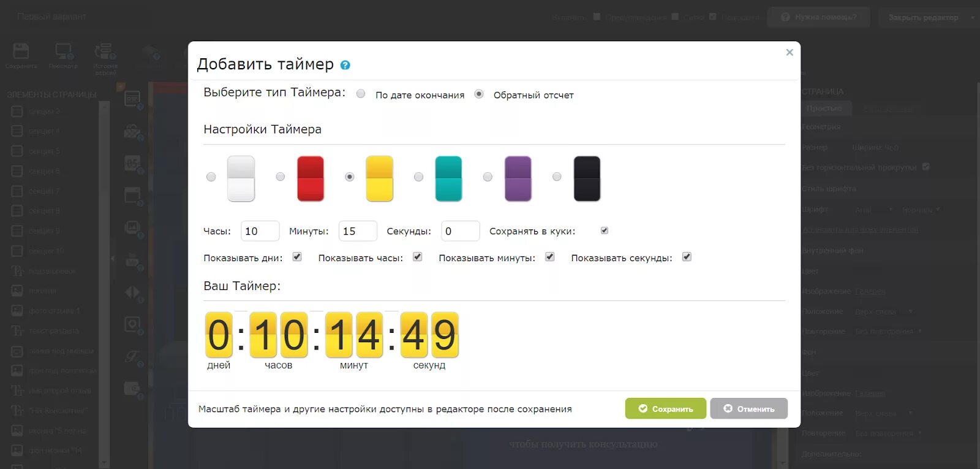
Task: Click the Минуты input field
Action: (358, 231)
